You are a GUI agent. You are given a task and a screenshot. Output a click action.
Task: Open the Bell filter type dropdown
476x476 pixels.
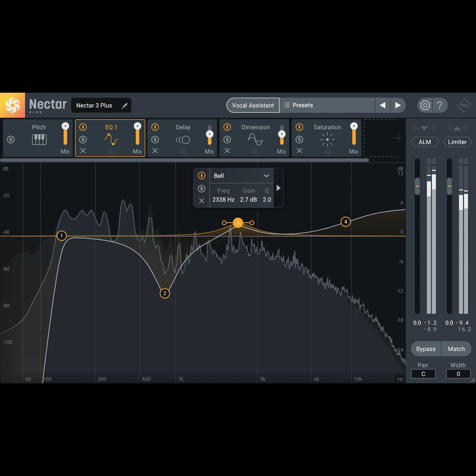tap(242, 176)
